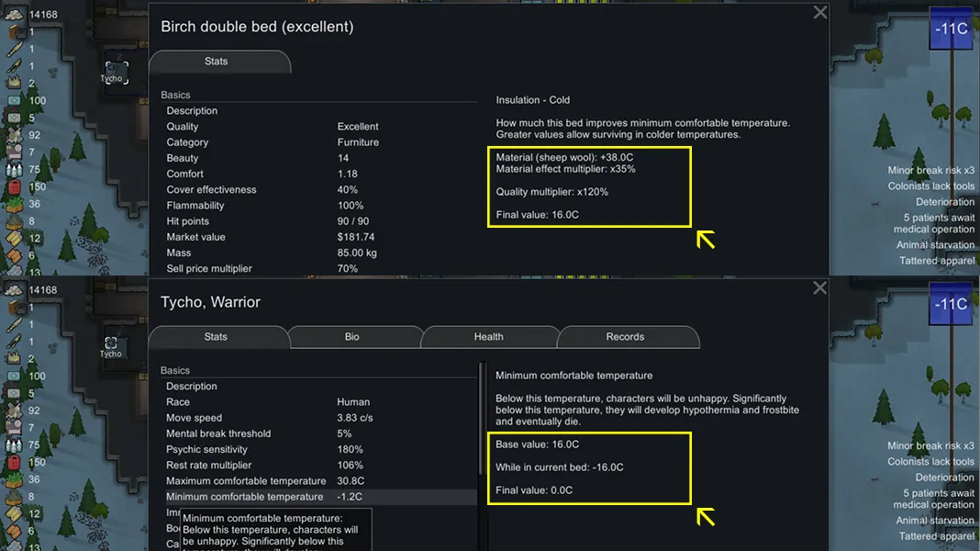
Task: Click silver resource icon left of Birch bed window
Action: pos(15,14)
